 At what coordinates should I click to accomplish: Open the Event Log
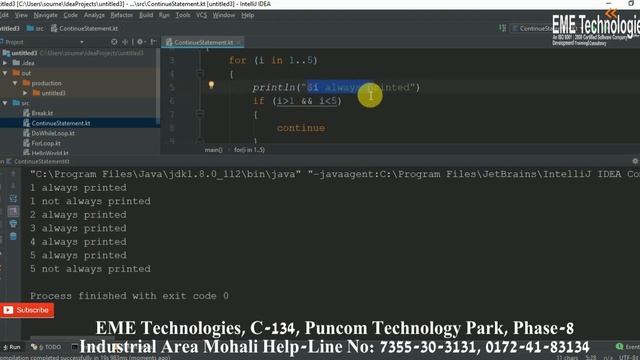click(x=628, y=347)
